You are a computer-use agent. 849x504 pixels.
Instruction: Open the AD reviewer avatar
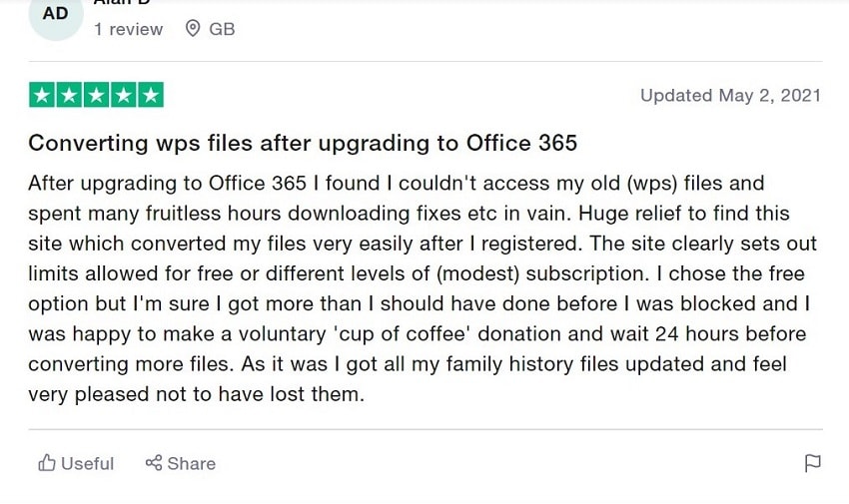pyautogui.click(x=56, y=15)
